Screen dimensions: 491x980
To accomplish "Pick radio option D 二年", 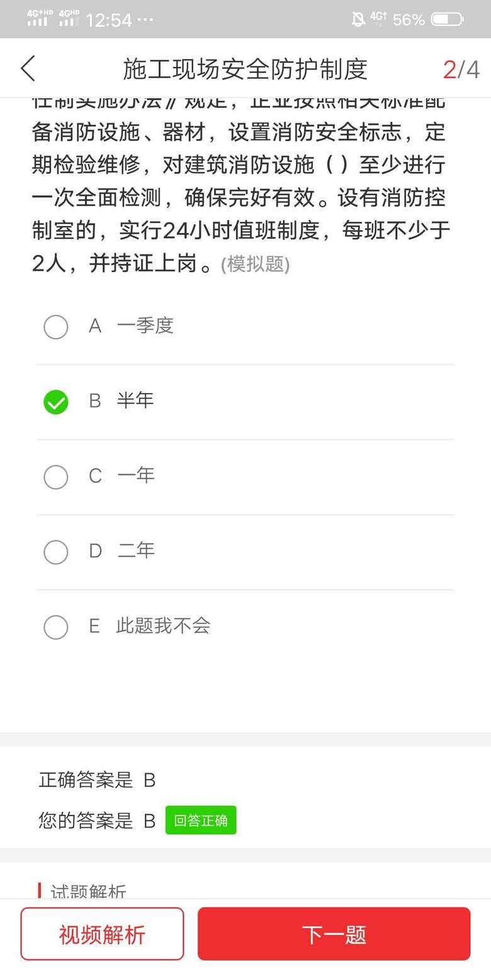I will [56, 552].
